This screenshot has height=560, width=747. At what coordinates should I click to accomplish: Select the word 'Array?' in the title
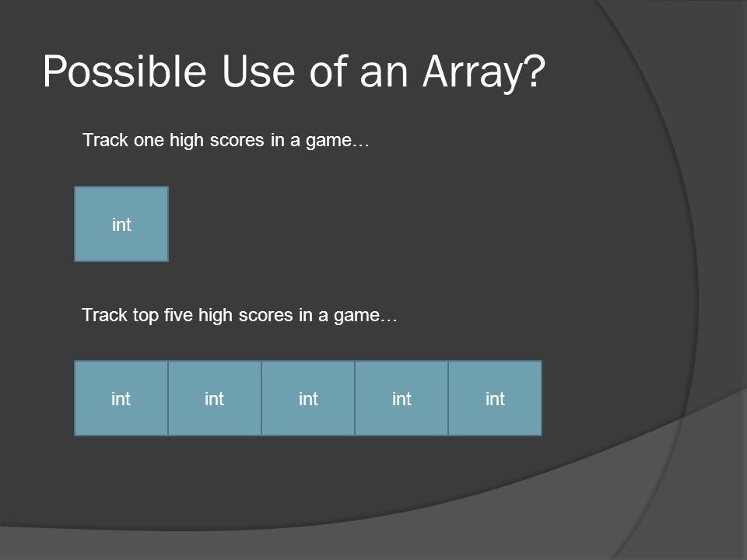484,72
